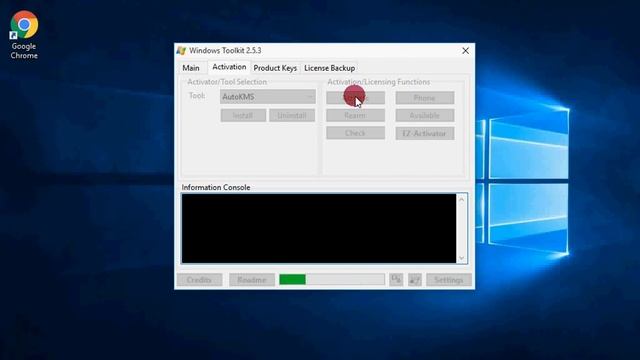The width and height of the screenshot is (640, 360).
Task: Expand the AutoKMS tool dropdown
Action: 268,97
